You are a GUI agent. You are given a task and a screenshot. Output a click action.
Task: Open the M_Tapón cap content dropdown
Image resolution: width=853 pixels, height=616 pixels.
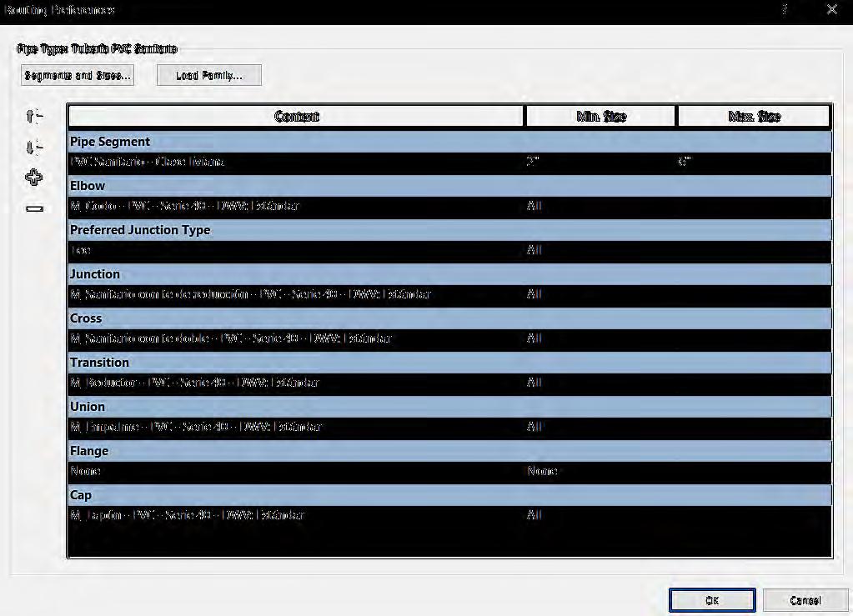[296, 515]
